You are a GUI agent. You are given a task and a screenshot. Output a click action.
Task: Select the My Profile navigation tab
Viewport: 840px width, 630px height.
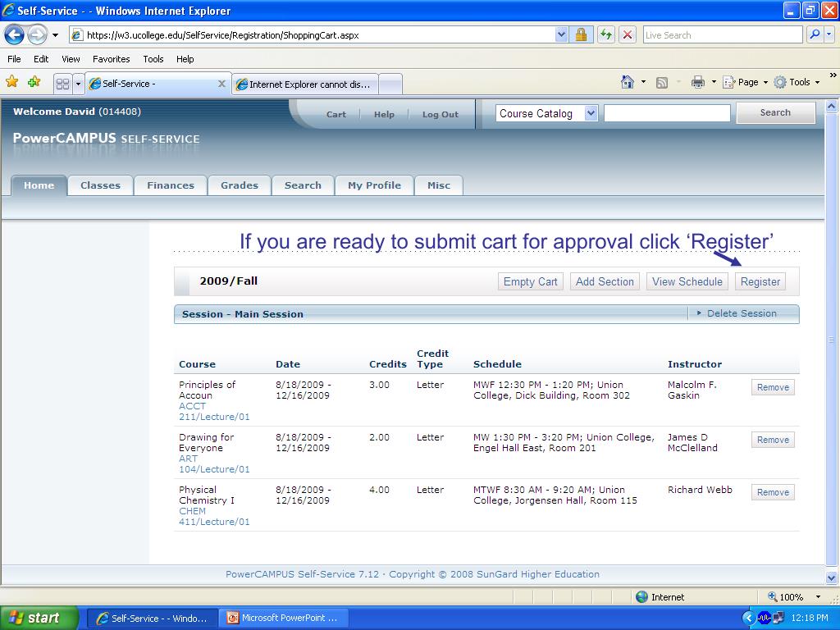374,185
